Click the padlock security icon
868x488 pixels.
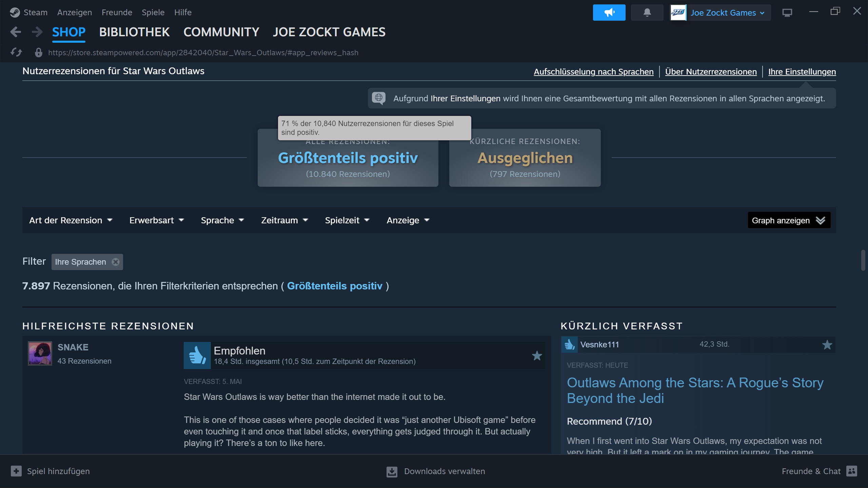point(38,53)
